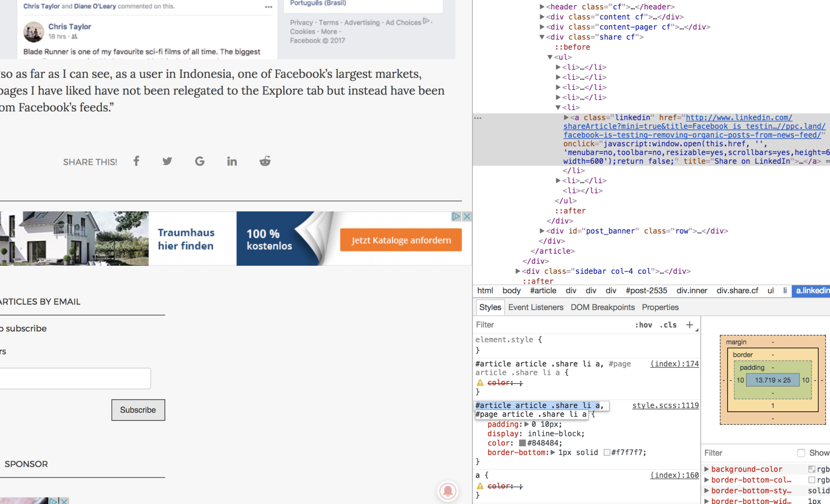This screenshot has height=504, width=830.
Task: Toggle the .cls class editor
Action: point(668,325)
